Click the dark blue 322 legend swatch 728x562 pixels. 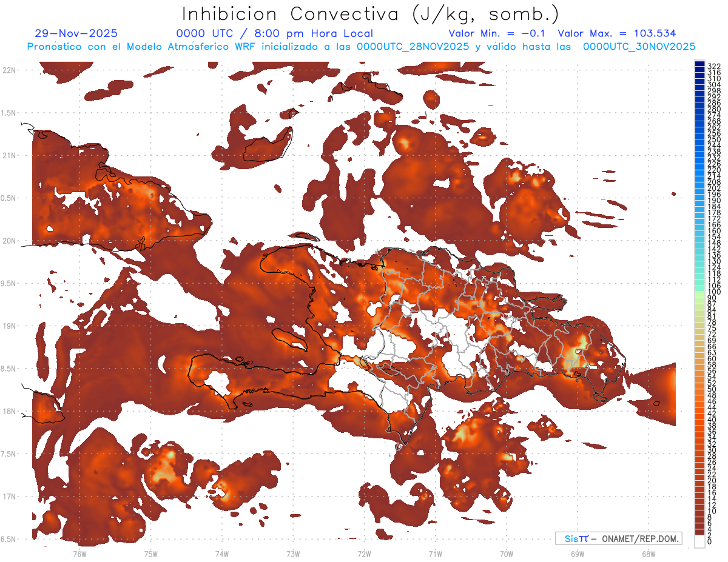pyautogui.click(x=699, y=64)
